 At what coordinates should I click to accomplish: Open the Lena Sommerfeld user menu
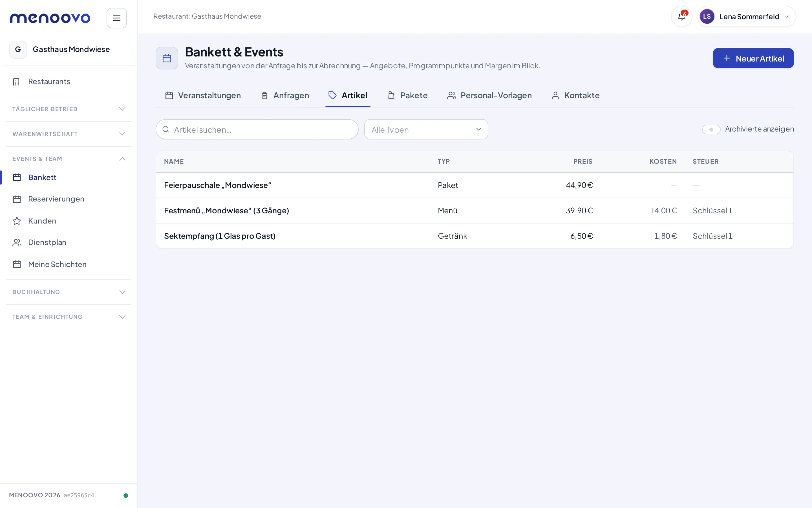click(746, 16)
